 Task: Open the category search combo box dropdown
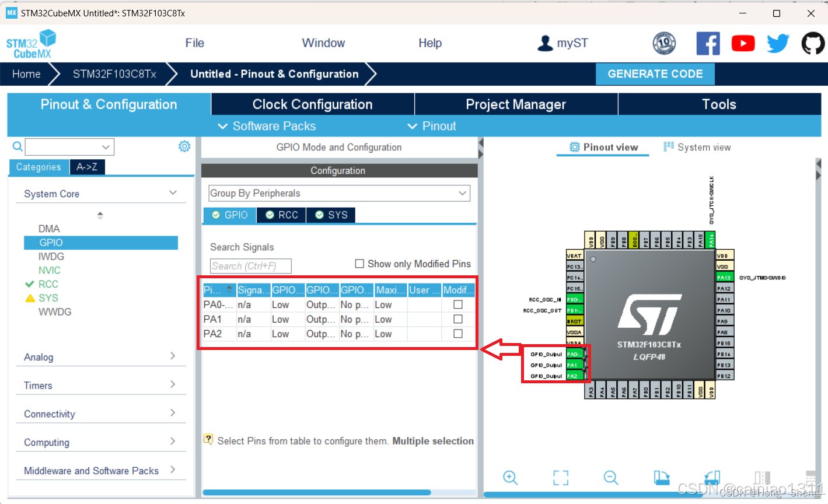(x=106, y=147)
